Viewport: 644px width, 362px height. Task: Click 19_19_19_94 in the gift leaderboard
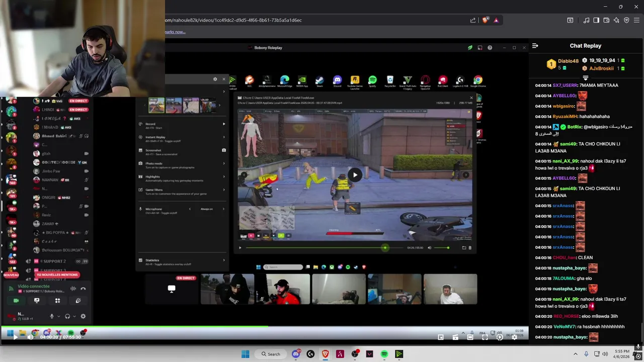602,60
